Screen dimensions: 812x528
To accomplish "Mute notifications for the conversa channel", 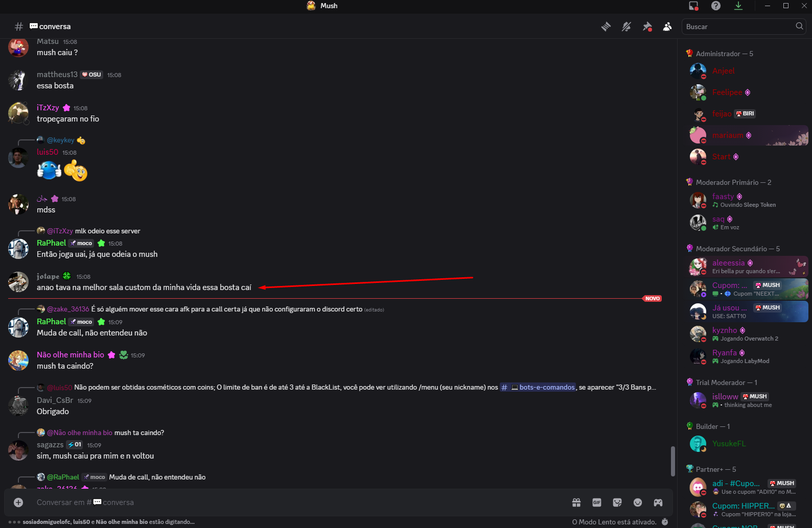I will 627,27.
